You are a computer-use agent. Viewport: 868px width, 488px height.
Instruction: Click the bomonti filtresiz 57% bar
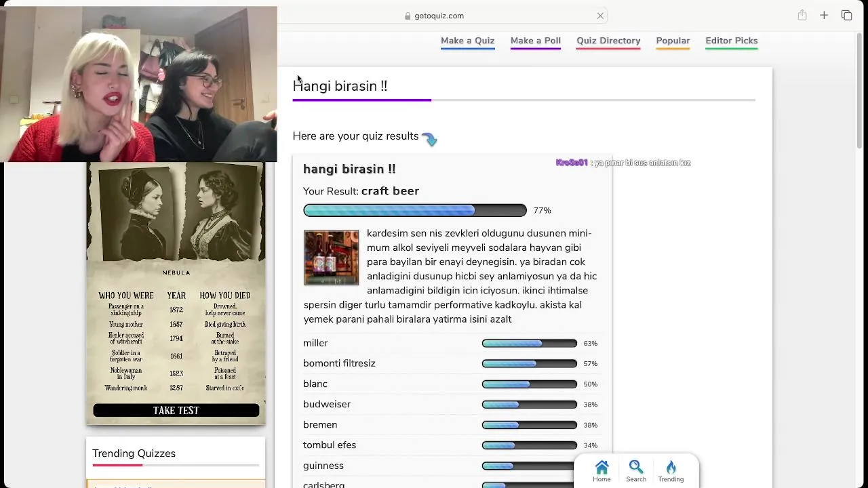pyautogui.click(x=530, y=364)
